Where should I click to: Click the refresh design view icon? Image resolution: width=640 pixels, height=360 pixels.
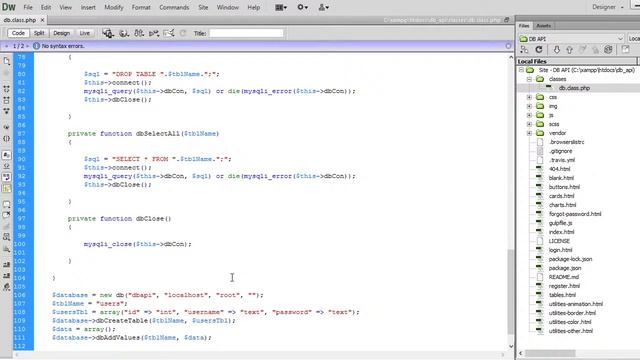(183, 33)
